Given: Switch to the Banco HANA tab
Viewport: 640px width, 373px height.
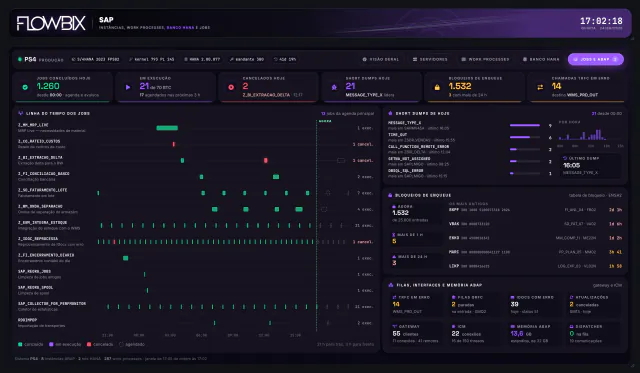Looking at the screenshot, I should 541,59.
